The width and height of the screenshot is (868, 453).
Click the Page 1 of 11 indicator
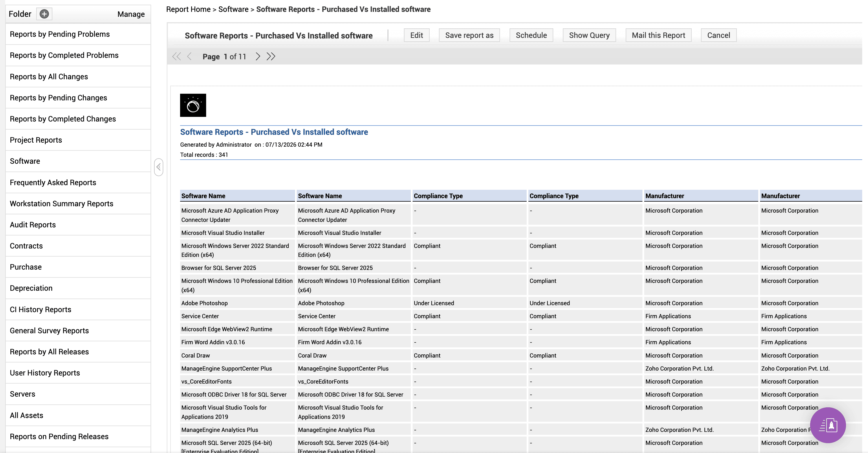(x=224, y=57)
